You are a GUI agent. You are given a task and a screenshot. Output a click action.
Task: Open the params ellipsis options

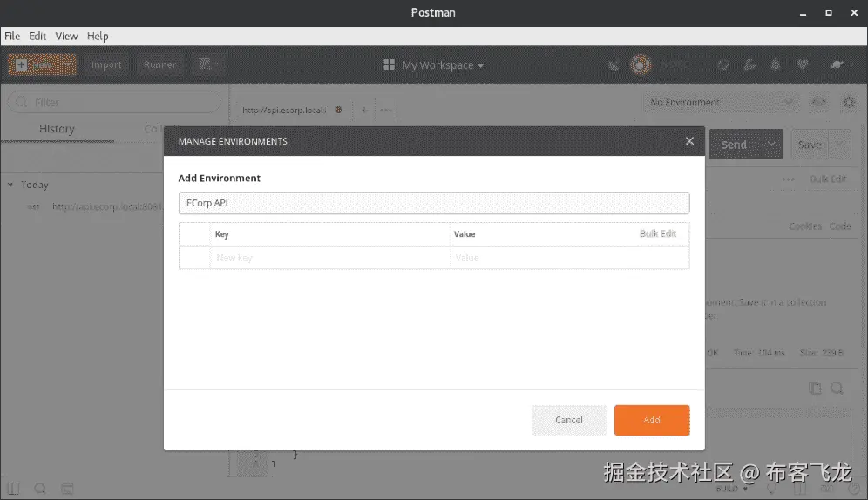[x=788, y=179]
